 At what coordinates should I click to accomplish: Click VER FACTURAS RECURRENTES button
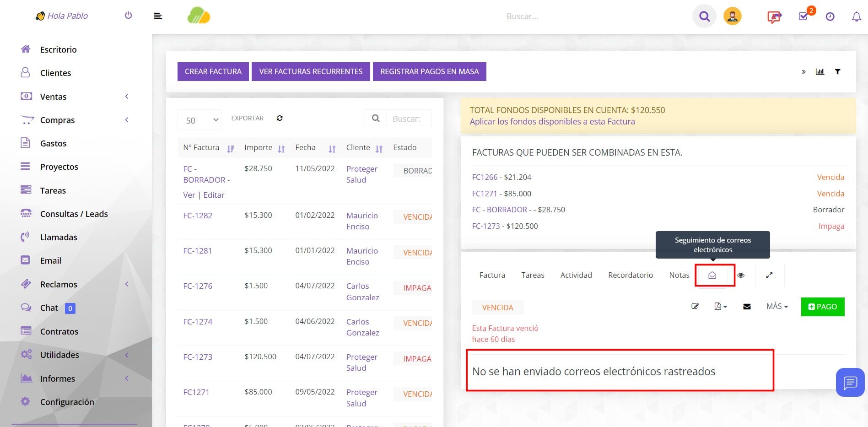point(311,71)
